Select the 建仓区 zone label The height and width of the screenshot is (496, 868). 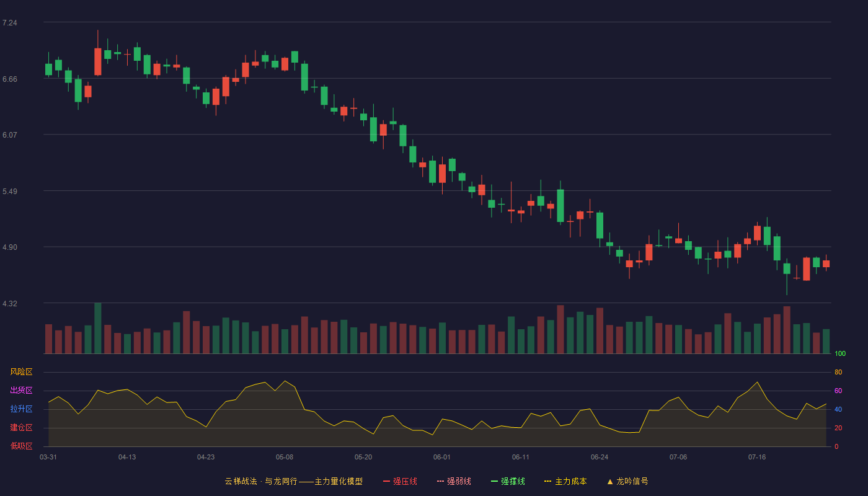(21, 428)
